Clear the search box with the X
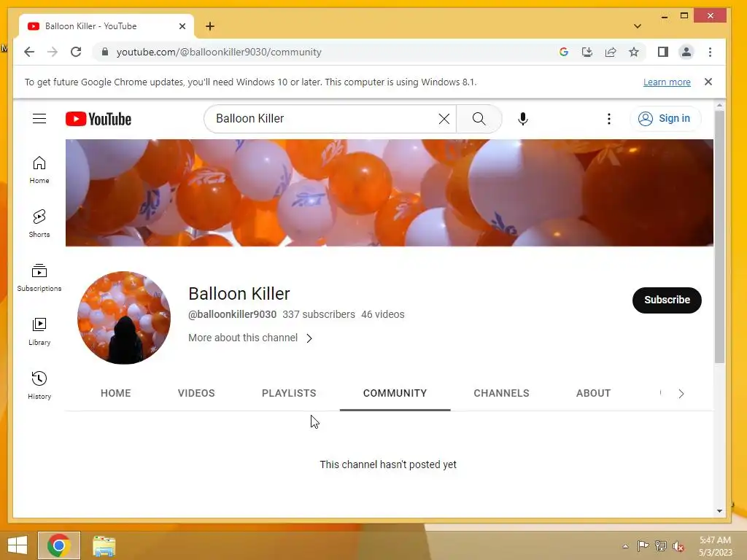The height and width of the screenshot is (560, 747). [444, 119]
